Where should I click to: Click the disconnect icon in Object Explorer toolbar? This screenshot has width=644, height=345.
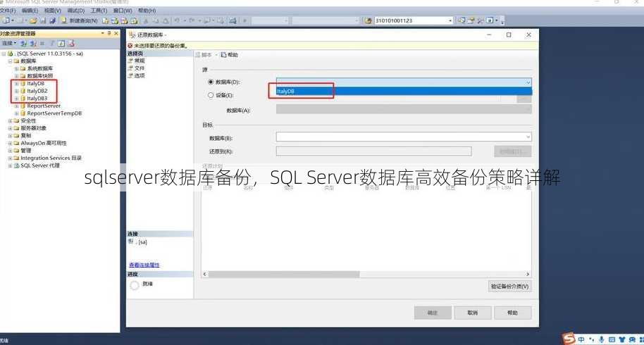point(33,43)
